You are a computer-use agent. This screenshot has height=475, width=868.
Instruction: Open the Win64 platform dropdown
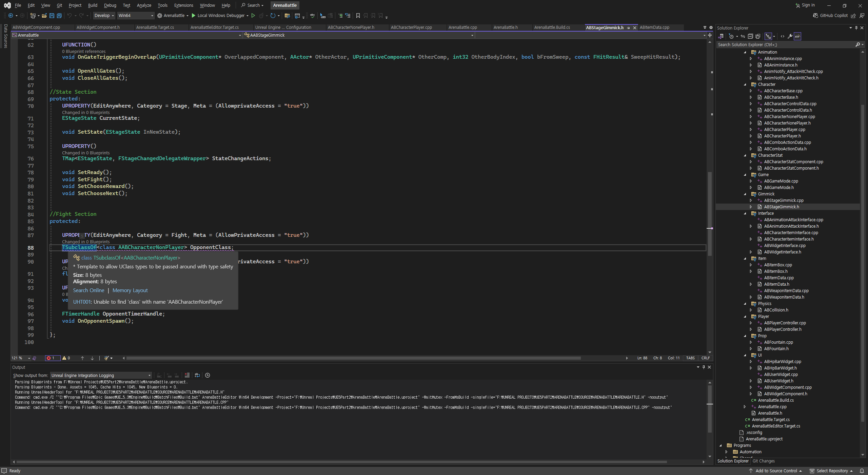pyautogui.click(x=136, y=16)
